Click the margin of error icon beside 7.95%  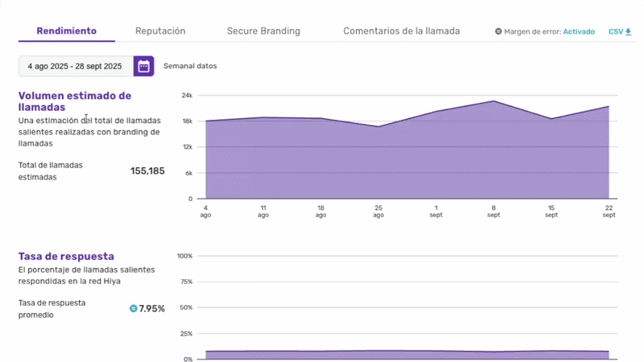pos(134,308)
